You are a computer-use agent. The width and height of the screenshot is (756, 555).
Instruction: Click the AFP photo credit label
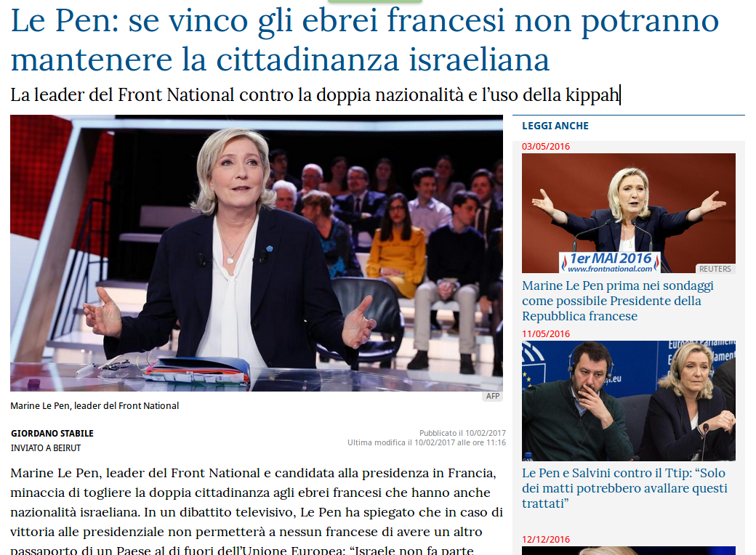(x=493, y=396)
